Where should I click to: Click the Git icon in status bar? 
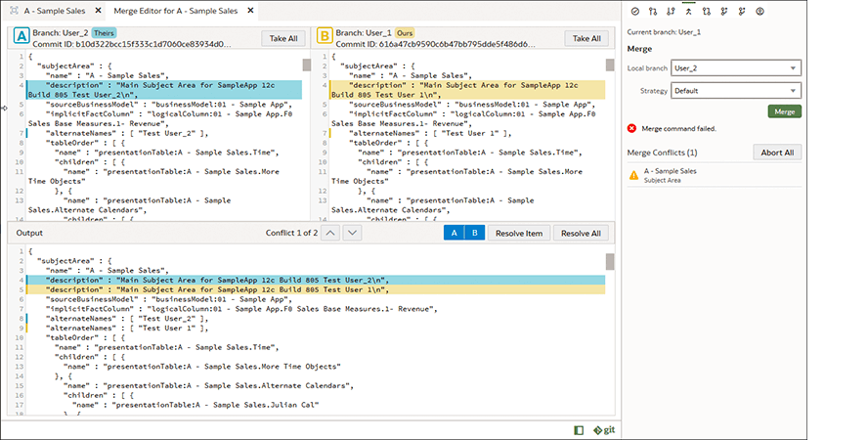604,429
